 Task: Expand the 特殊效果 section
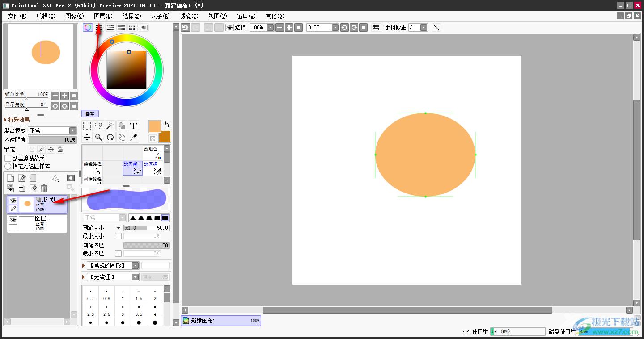click(17, 120)
